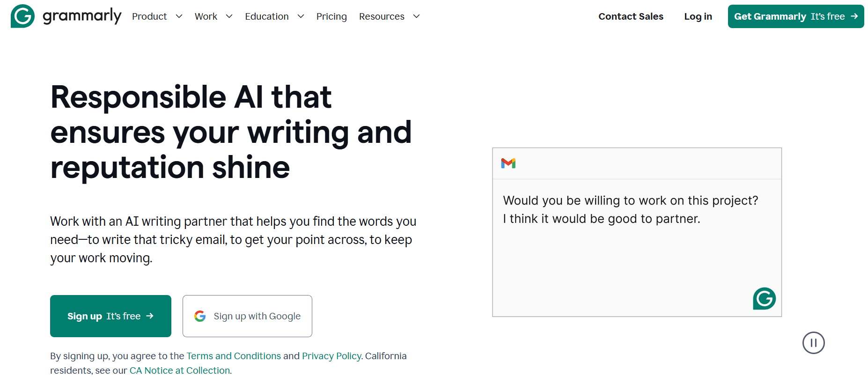Click Contact Sales link
868x377 pixels.
[x=631, y=16]
